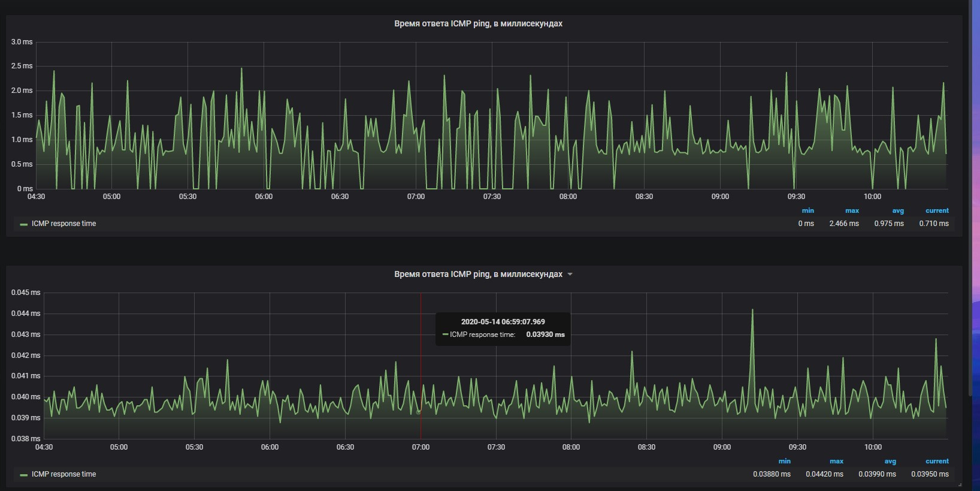This screenshot has height=491, width=980.
Task: Sort the upper legend by current column
Action: pyautogui.click(x=937, y=211)
